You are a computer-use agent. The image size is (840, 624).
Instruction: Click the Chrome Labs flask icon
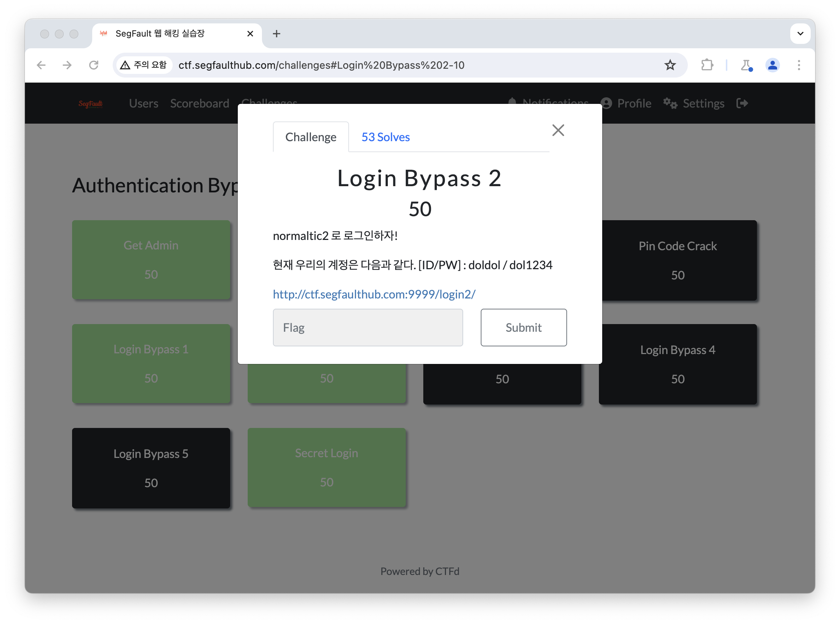coord(746,65)
